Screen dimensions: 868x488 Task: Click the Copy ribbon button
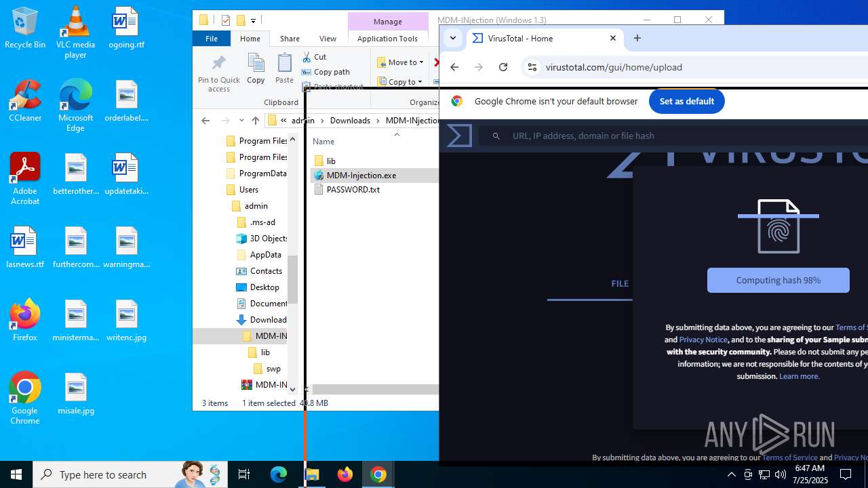click(256, 69)
